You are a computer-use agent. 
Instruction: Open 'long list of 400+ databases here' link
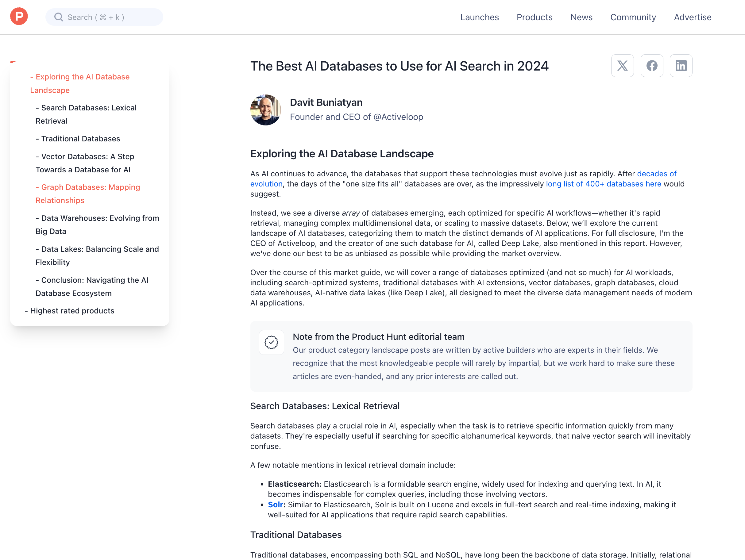[604, 184]
